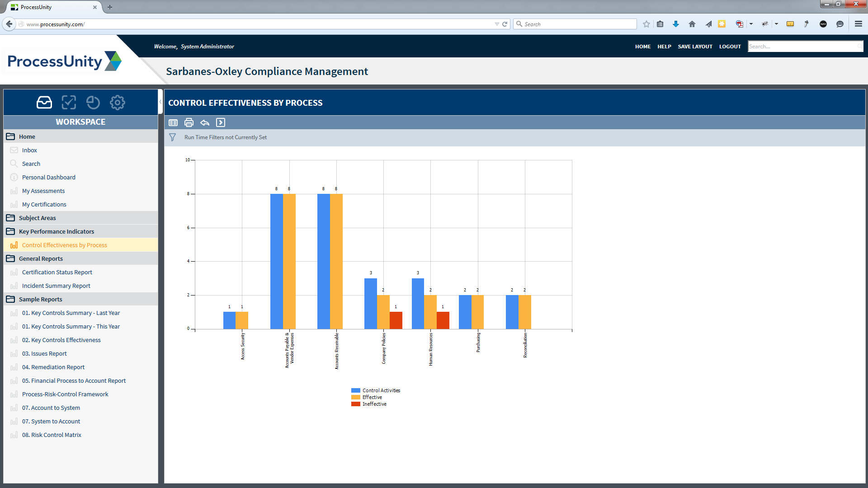868x488 pixels.
Task: Reload the page in the browser
Action: [x=505, y=24]
